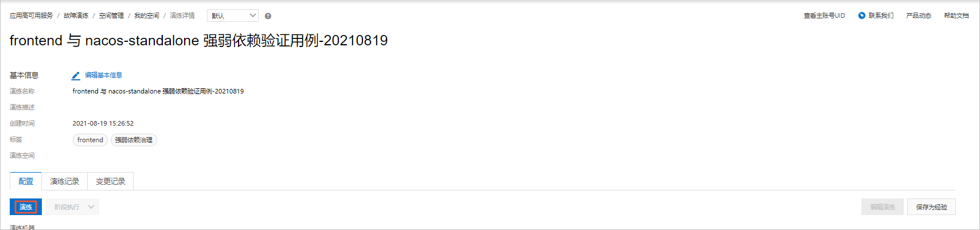
Task: Open the 默认 dropdown selector
Action: point(233,15)
